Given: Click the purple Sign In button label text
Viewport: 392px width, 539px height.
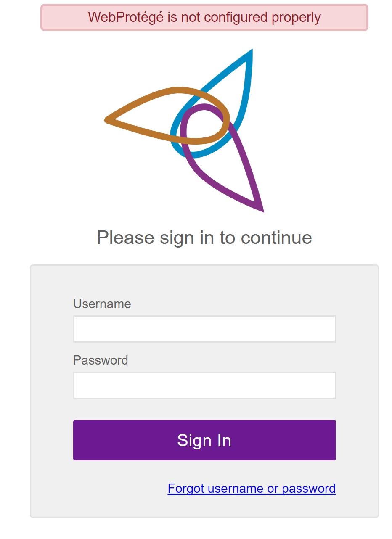Looking at the screenshot, I should 204,440.
